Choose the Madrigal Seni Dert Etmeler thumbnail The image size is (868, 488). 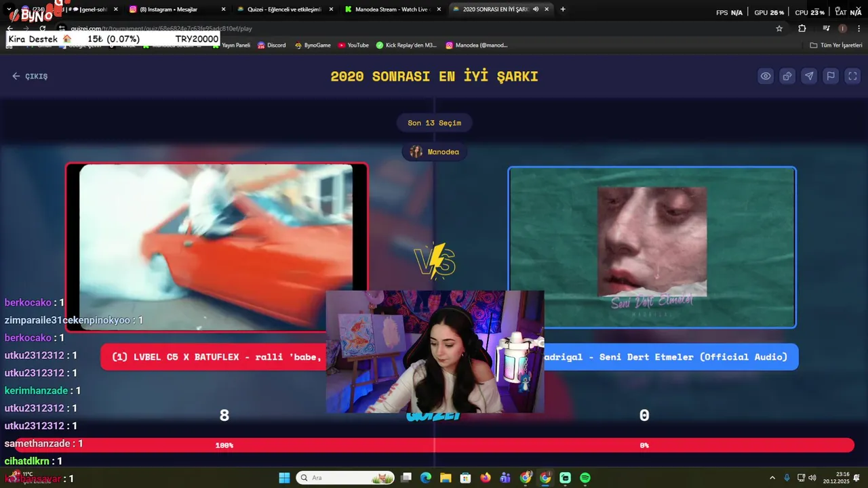(x=652, y=247)
